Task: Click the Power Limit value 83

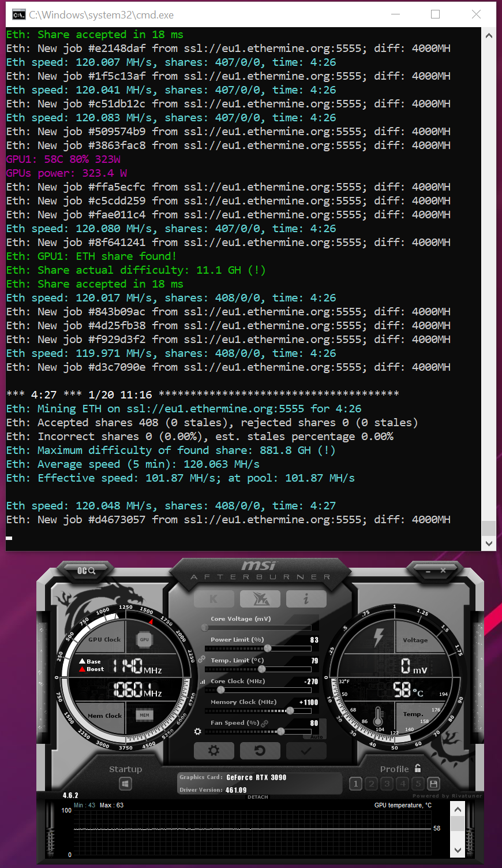Action: tap(314, 640)
